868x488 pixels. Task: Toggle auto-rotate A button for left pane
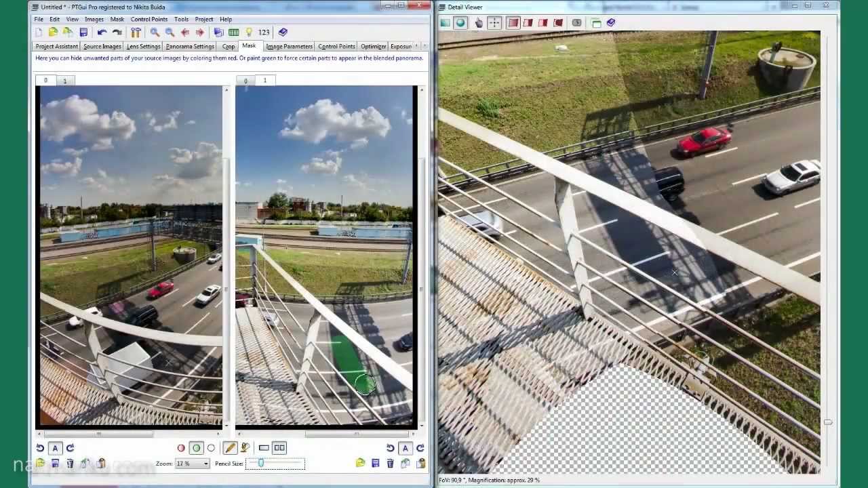pyautogui.click(x=55, y=448)
